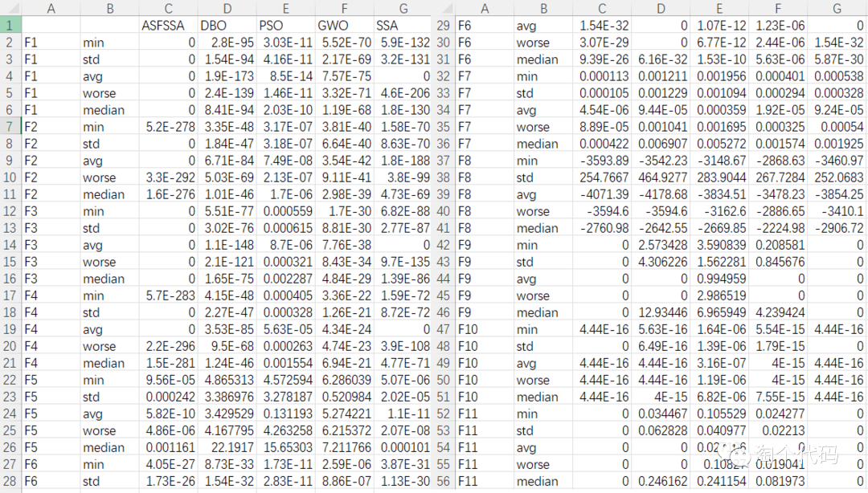
Task: Click row header 37
Action: [444, 161]
